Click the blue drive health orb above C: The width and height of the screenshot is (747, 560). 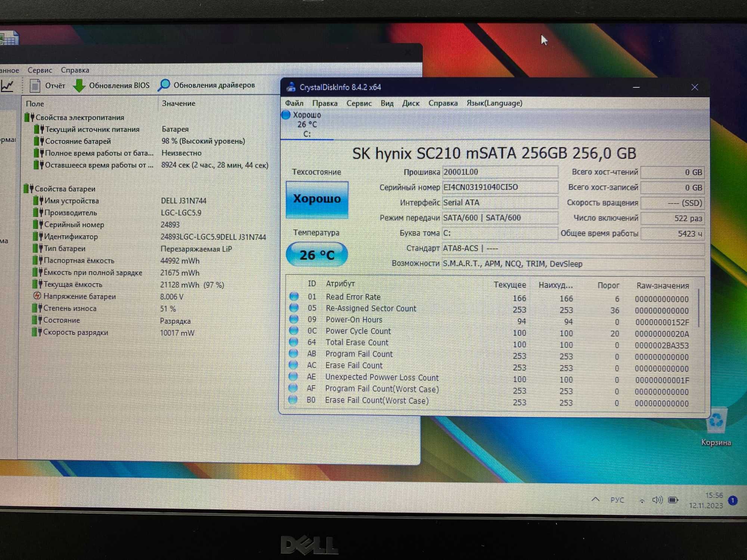point(286,115)
